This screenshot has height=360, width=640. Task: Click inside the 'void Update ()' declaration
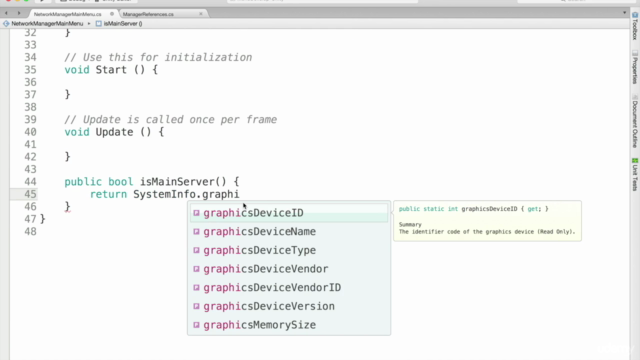pos(114,132)
